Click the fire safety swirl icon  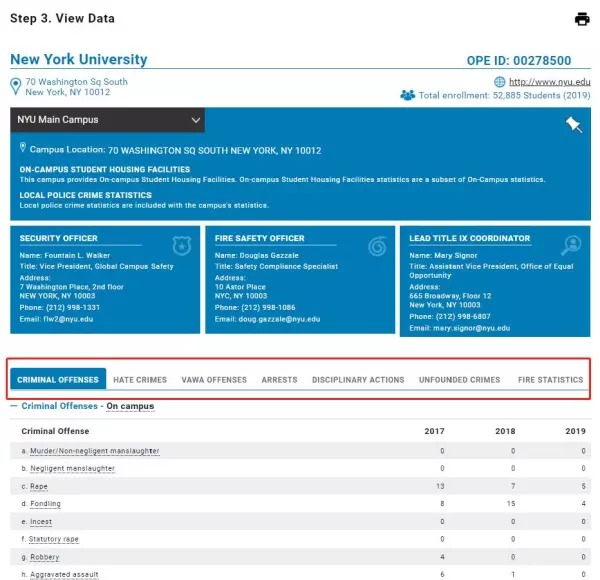pos(377,246)
